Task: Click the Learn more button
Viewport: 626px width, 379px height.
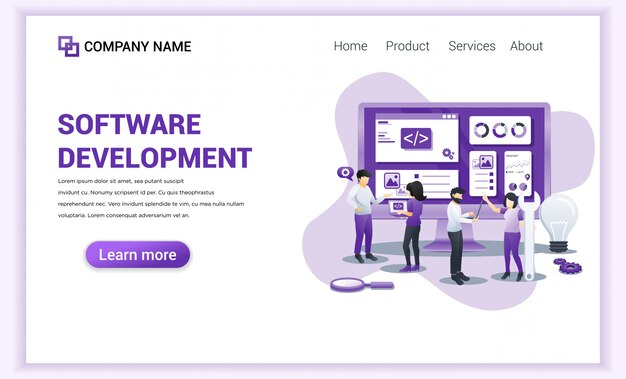Action: point(138,254)
